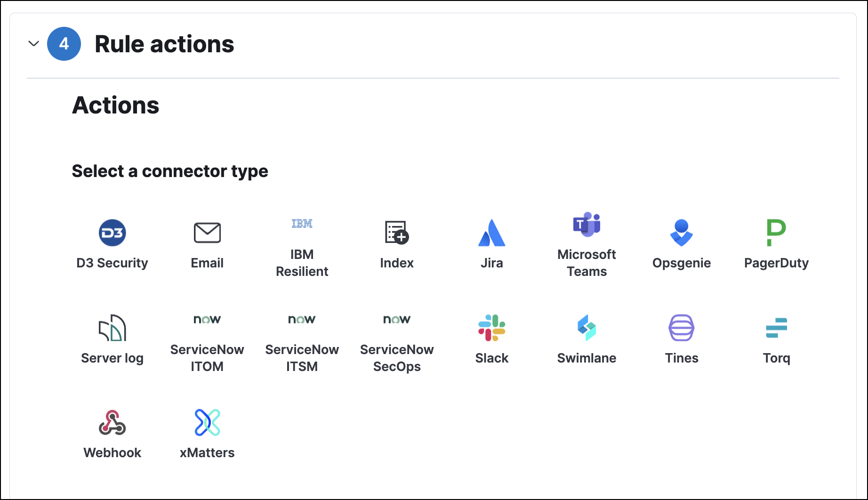Select the PagerDuty connector
The width and height of the screenshot is (868, 500).
[x=776, y=242]
